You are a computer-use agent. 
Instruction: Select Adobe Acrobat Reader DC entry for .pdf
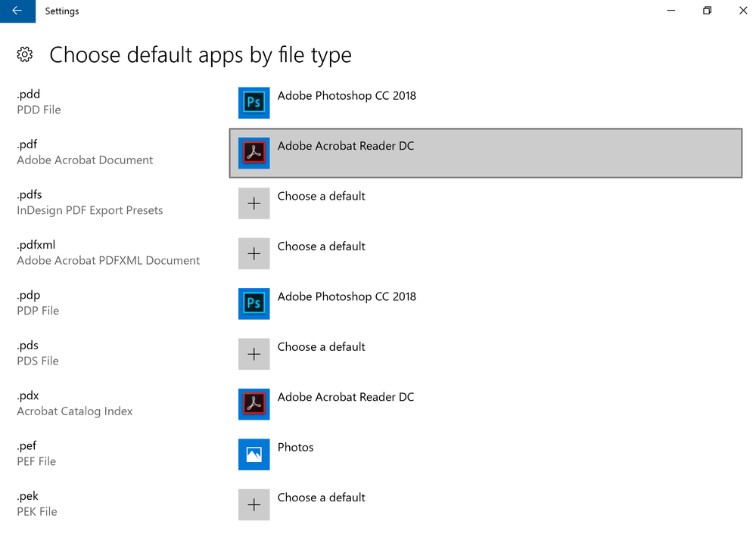[346, 146]
